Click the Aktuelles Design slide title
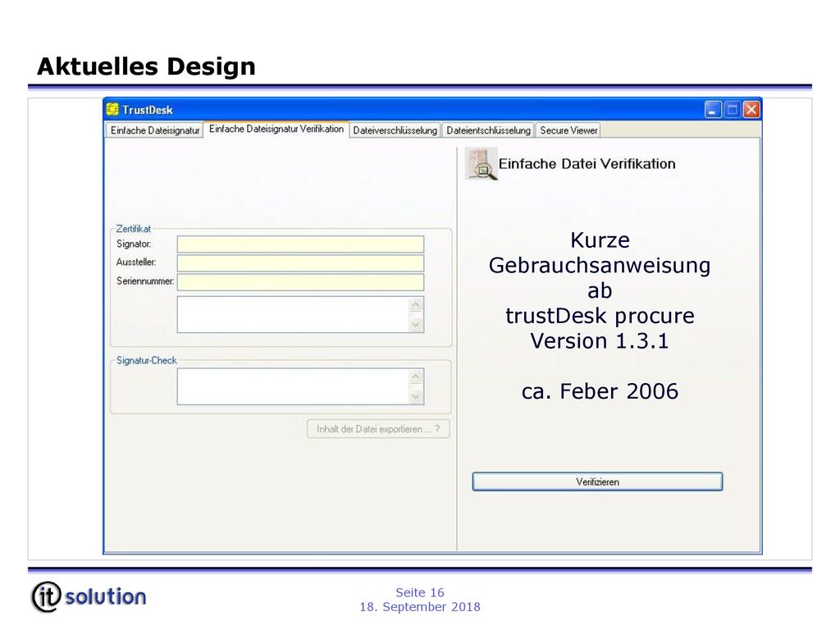 (x=146, y=66)
